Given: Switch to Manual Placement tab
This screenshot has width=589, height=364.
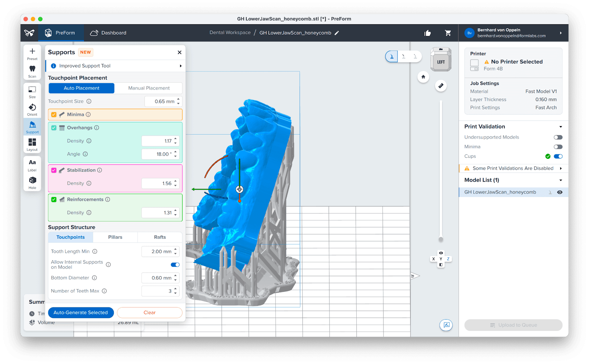Looking at the screenshot, I should pos(149,88).
